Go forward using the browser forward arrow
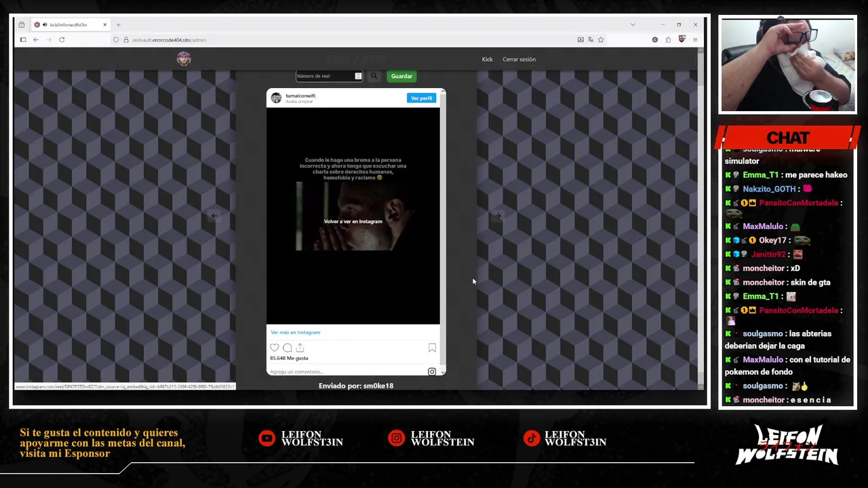Image resolution: width=868 pixels, height=488 pixels. point(49,40)
